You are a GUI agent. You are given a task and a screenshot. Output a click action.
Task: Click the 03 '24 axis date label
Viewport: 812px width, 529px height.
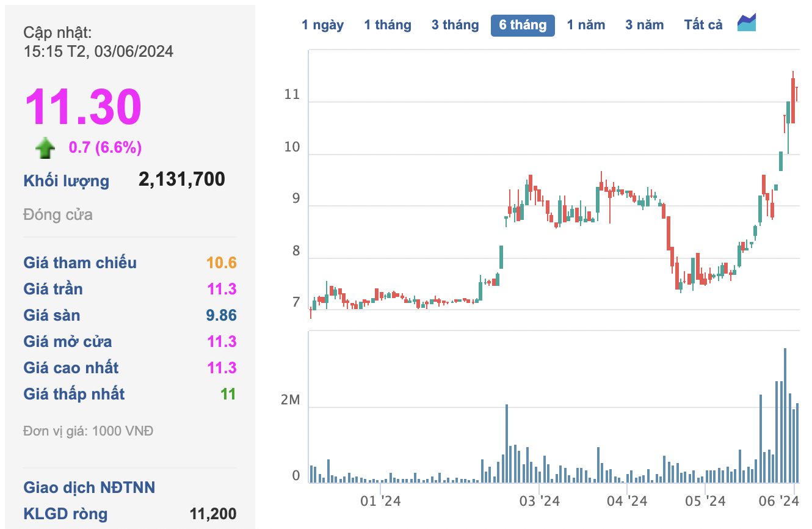click(540, 502)
